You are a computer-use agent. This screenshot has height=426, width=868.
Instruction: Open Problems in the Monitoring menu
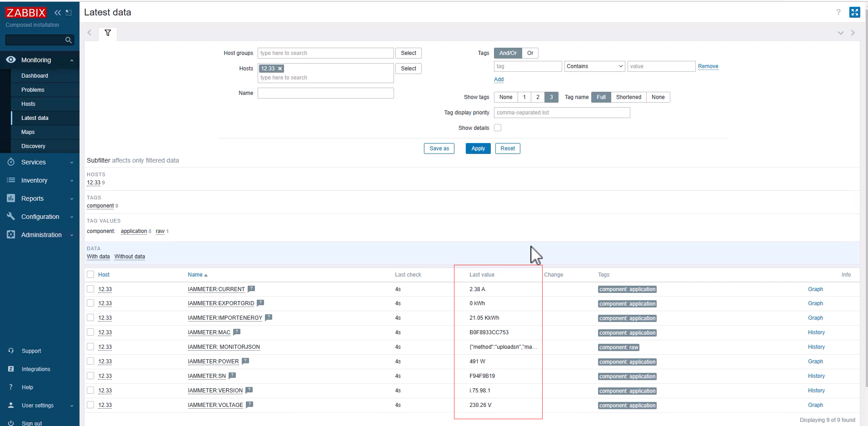click(33, 90)
